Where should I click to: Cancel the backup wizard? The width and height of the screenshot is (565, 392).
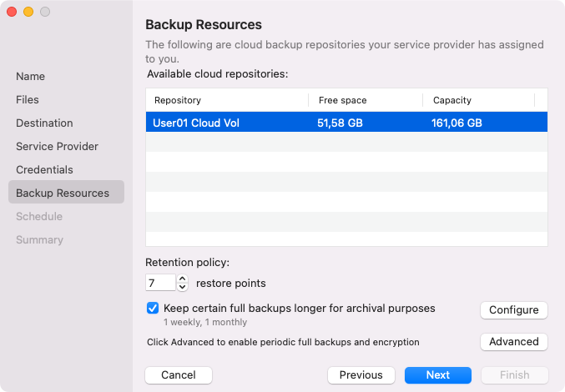pos(179,374)
